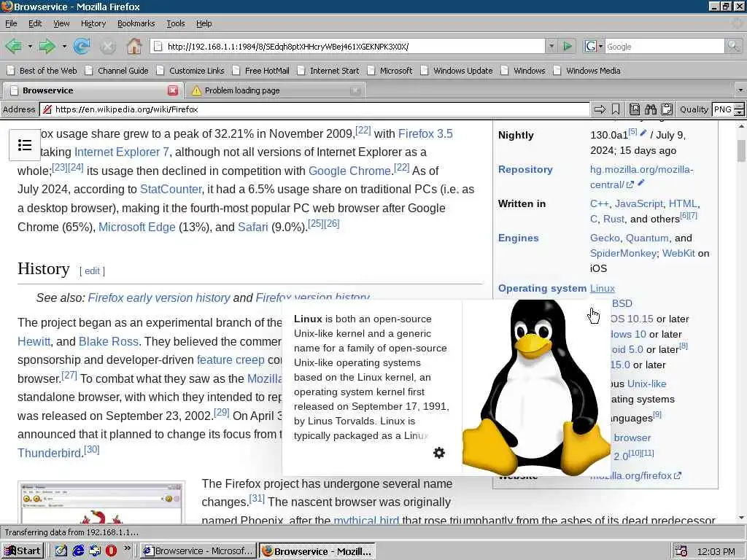Screen dimensions: 747x560
Task: Expand hidden quick launch icons chevron
Action: tap(127, 548)
